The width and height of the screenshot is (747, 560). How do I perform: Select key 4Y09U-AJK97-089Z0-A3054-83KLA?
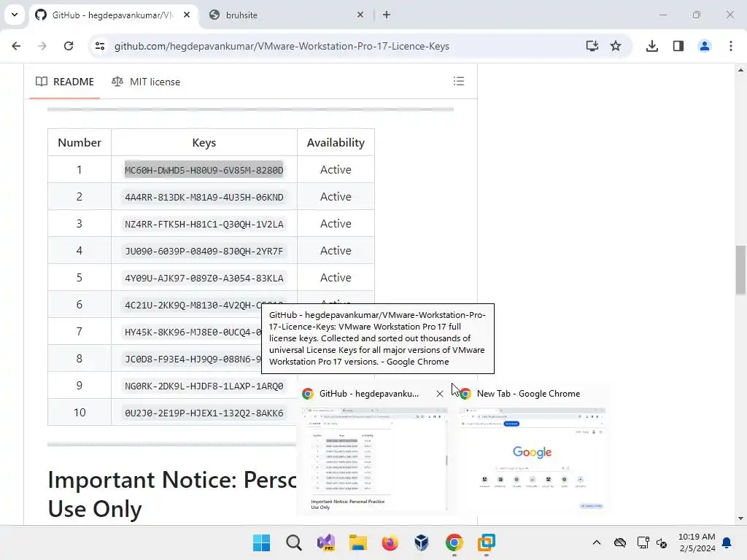pos(204,278)
